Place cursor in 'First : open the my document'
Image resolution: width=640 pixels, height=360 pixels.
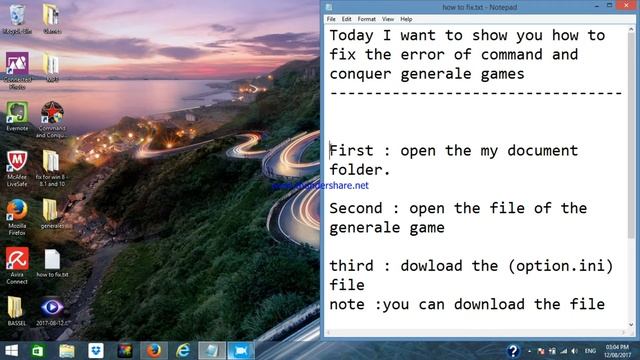[x=454, y=151]
